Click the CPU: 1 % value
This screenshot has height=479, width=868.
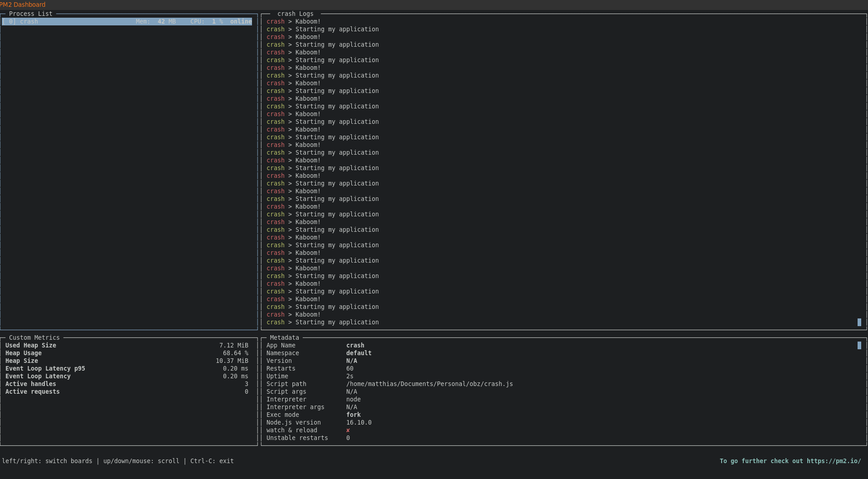coord(206,21)
